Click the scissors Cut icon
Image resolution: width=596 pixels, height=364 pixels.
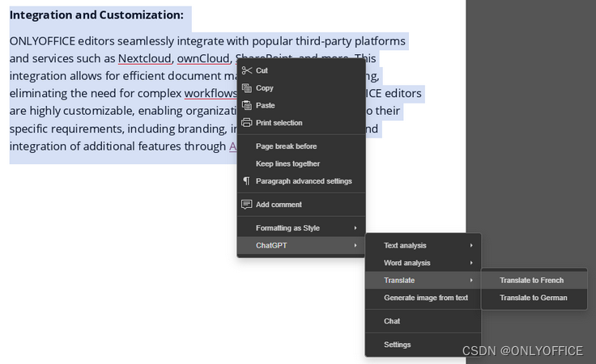(x=247, y=70)
